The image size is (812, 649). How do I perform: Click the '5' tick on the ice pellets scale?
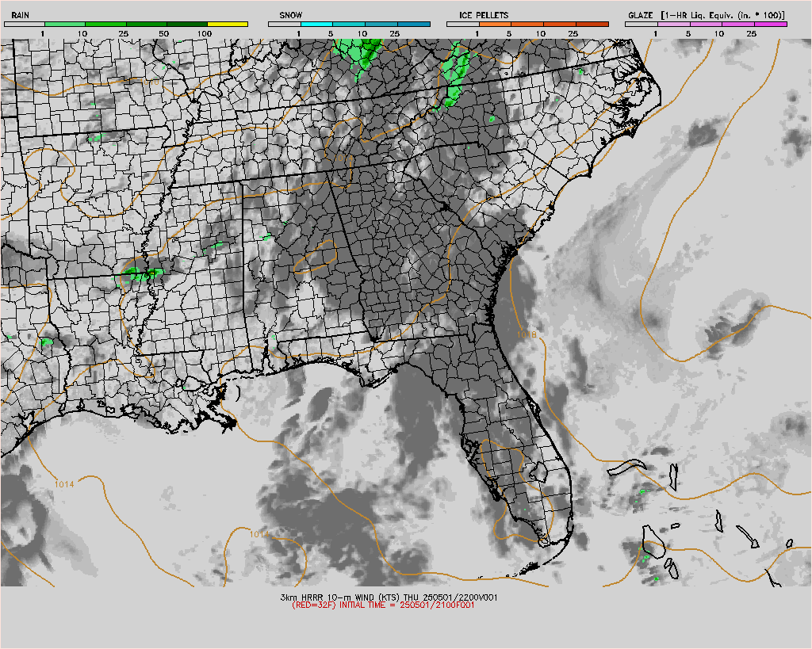pyautogui.click(x=509, y=33)
